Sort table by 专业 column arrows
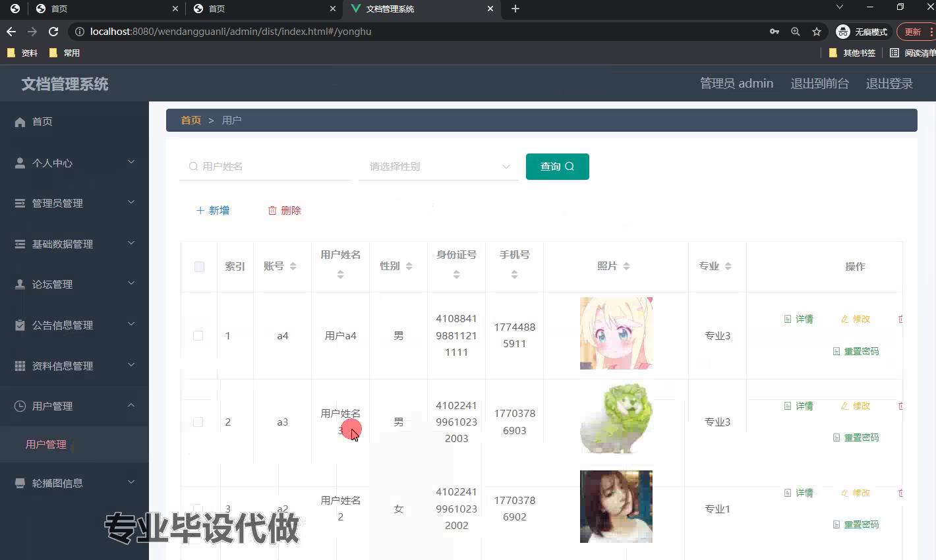Screen dimensions: 936x560 pyautogui.click(x=728, y=266)
